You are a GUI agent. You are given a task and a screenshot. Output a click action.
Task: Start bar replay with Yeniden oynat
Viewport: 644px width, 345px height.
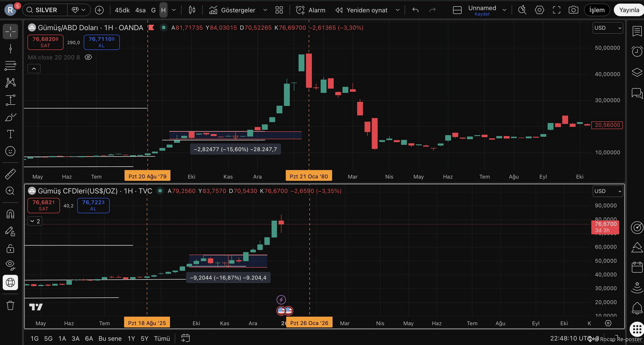[361, 10]
